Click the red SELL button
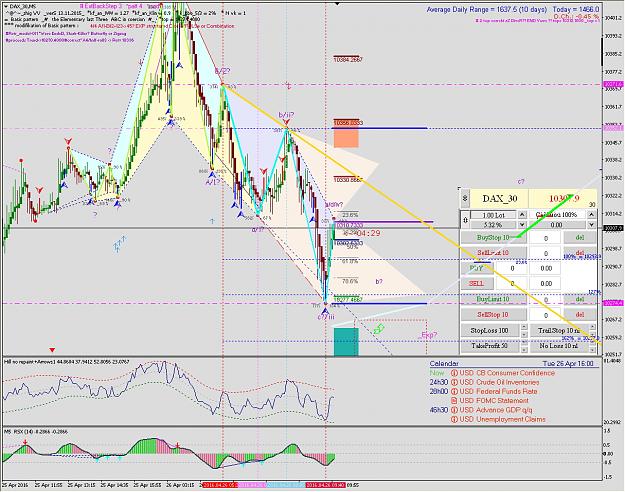 click(477, 283)
